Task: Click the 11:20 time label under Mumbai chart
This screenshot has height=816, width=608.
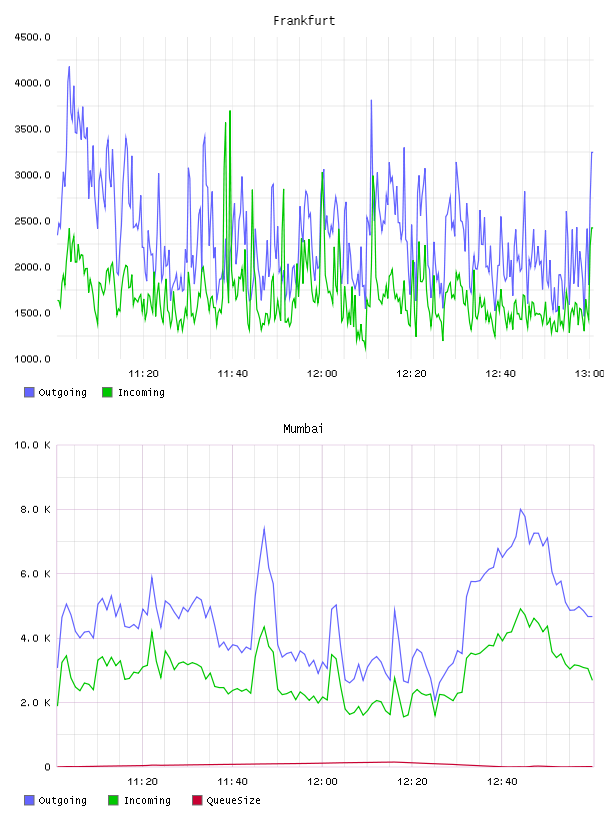Action: 142,782
